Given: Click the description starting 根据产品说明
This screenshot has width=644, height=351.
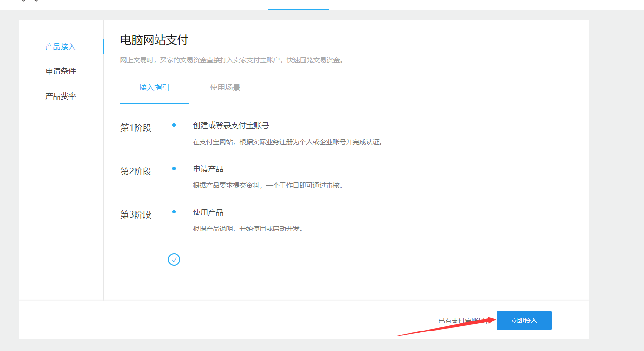Looking at the screenshot, I should (x=248, y=229).
